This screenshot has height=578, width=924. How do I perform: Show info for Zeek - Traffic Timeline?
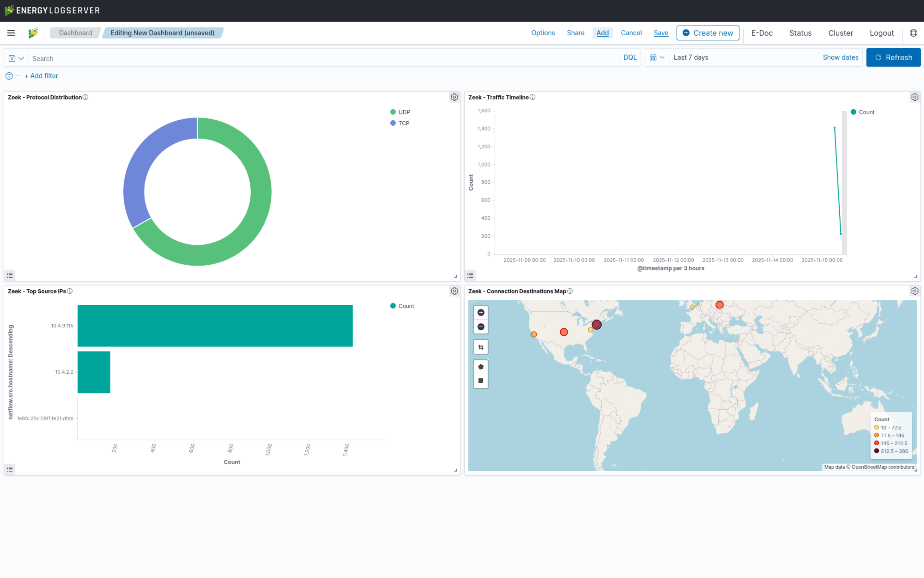coord(532,97)
